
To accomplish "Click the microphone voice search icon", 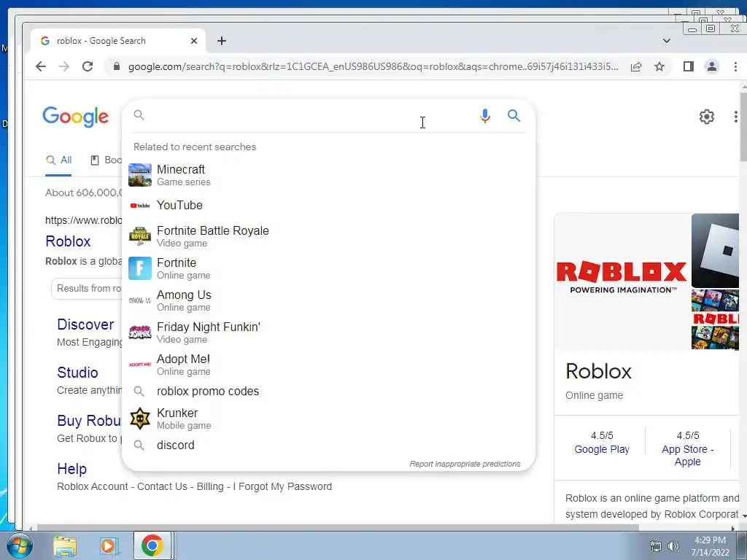I will [485, 116].
